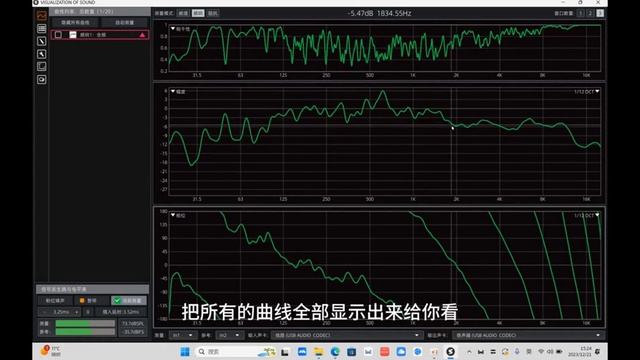The width and height of the screenshot is (640, 360).
Task: Click the overlapping windows sidebar icon
Action: point(42,67)
